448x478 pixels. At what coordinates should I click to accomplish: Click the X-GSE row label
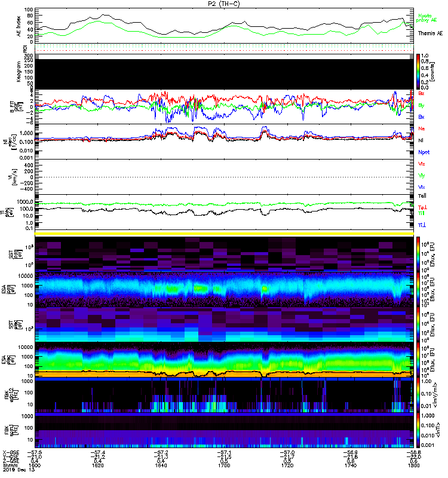click(x=11, y=452)
